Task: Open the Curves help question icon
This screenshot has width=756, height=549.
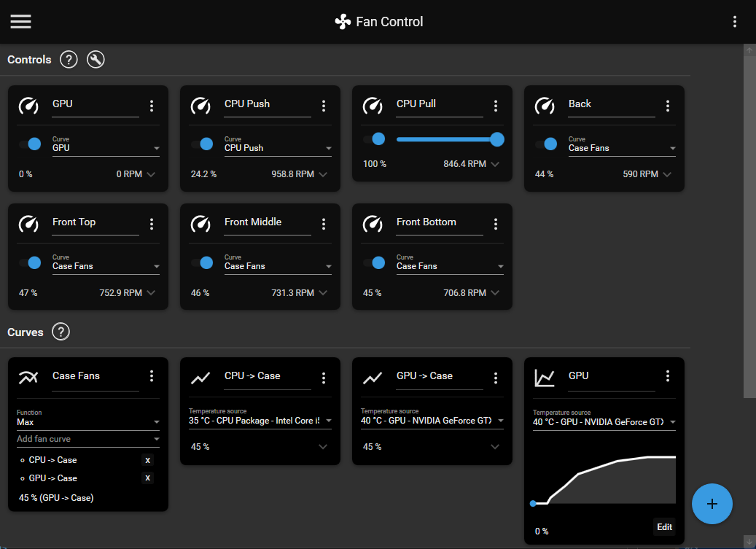Action: (x=61, y=332)
